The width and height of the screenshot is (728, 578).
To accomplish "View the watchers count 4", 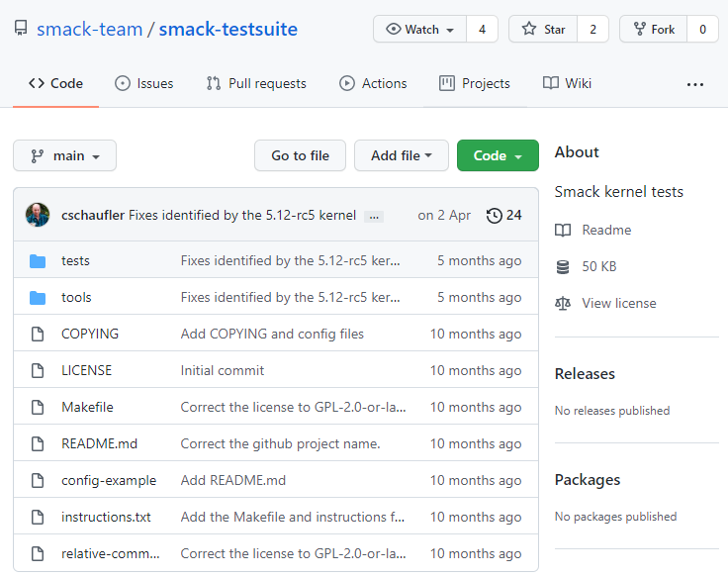I will (482, 29).
